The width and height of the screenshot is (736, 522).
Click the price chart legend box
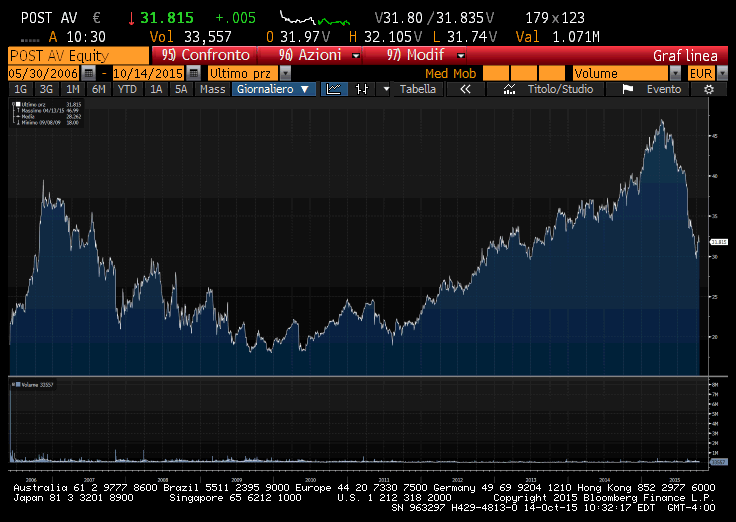pyautogui.click(x=46, y=113)
